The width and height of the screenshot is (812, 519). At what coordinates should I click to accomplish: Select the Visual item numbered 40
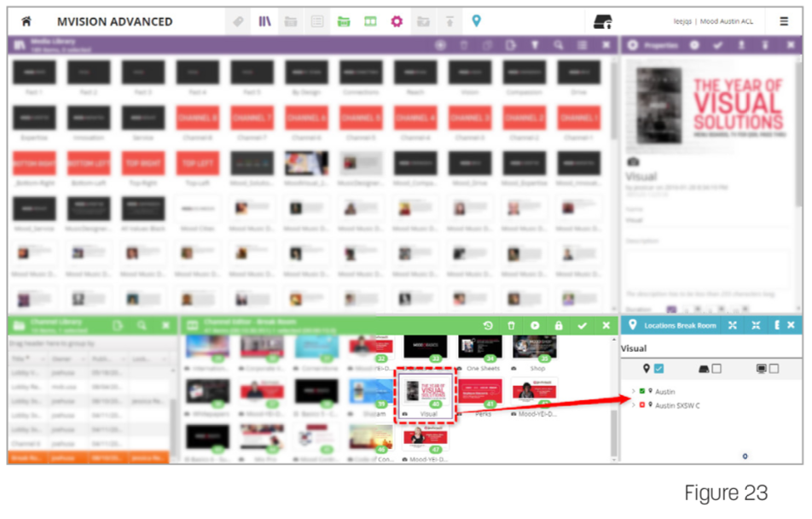coord(425,395)
